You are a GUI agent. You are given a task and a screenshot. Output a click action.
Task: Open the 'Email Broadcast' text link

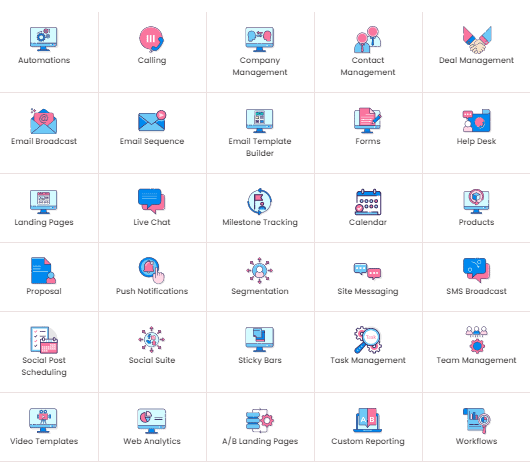click(x=44, y=141)
